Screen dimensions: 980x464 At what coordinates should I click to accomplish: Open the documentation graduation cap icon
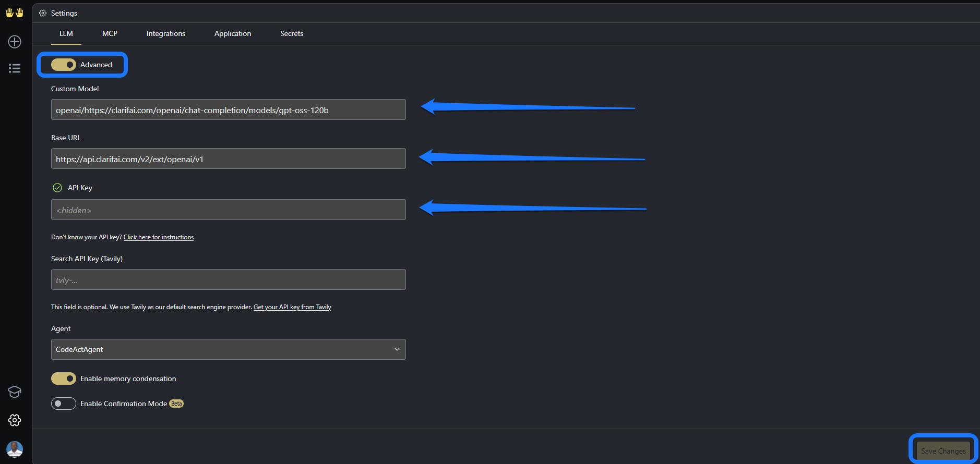[x=15, y=392]
